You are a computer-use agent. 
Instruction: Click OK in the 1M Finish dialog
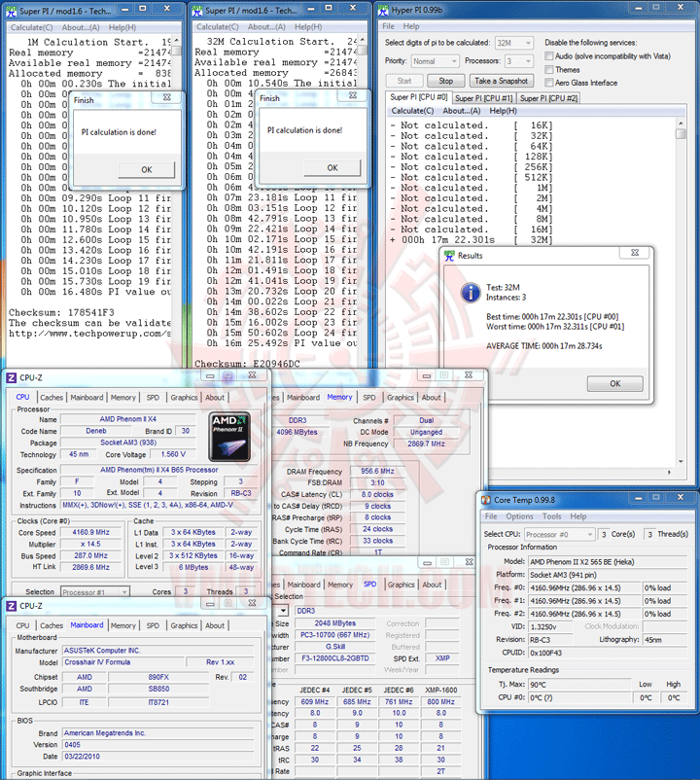(x=147, y=169)
